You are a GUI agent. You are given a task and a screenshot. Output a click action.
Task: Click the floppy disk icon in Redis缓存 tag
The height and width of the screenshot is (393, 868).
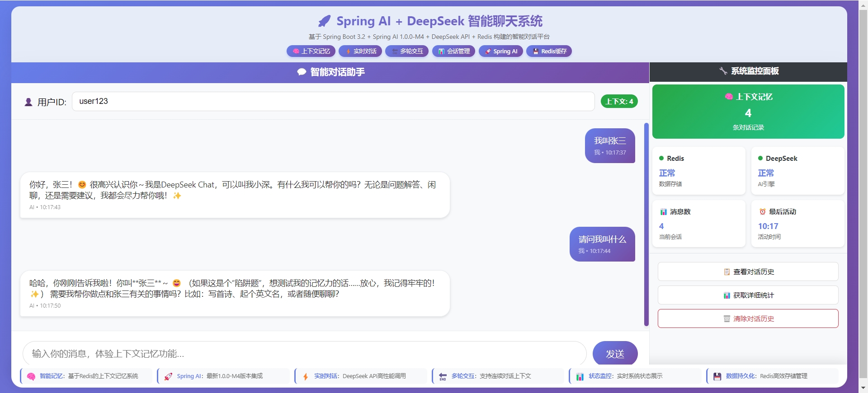pyautogui.click(x=536, y=51)
